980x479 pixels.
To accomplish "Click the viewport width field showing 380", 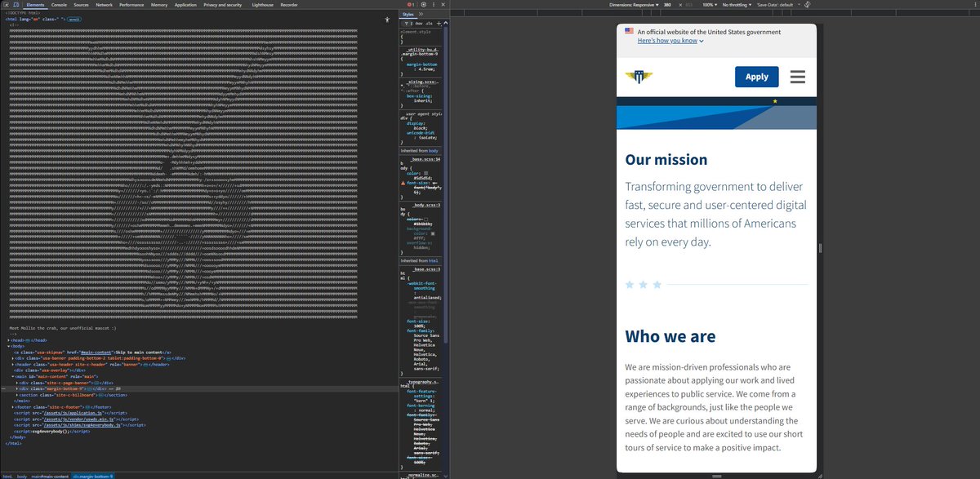I will (x=668, y=5).
